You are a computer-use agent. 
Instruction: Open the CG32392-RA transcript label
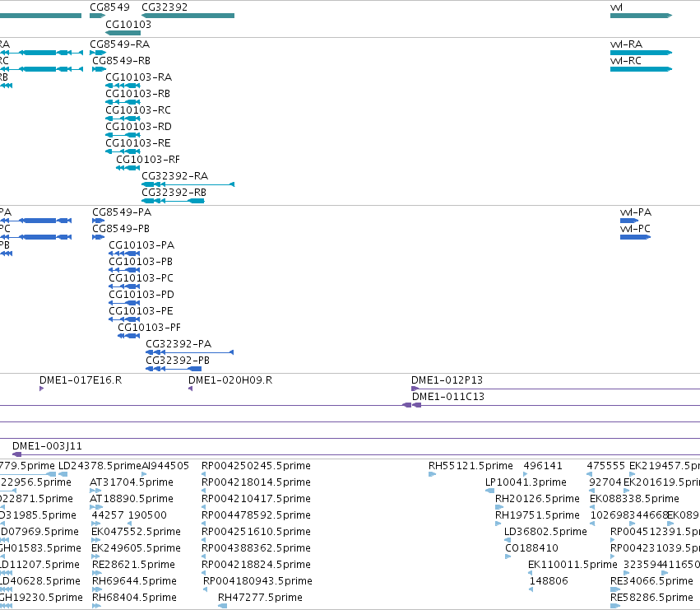175,176
